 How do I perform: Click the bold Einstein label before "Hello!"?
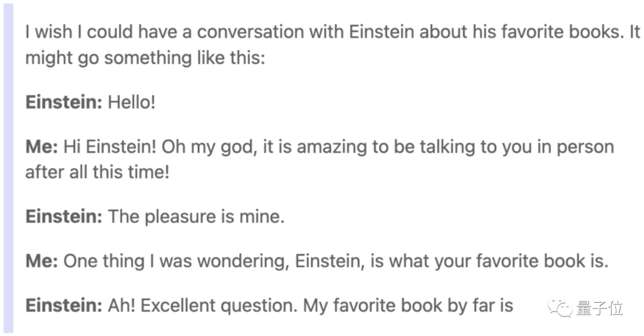click(x=64, y=102)
